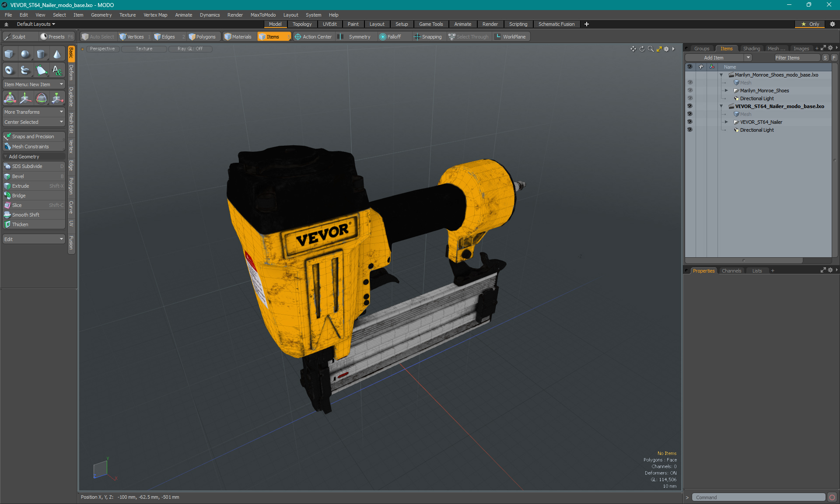Select the SDS Subdivide tool
840x504 pixels.
tap(34, 166)
